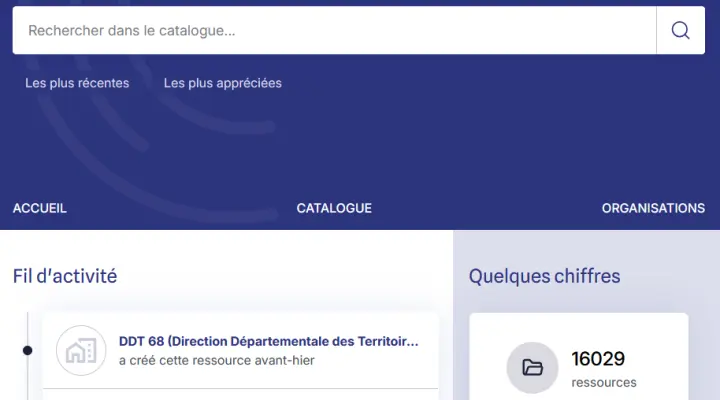This screenshot has height=400, width=720.
Task: Click the folder icon beside 16029
Action: click(x=532, y=367)
